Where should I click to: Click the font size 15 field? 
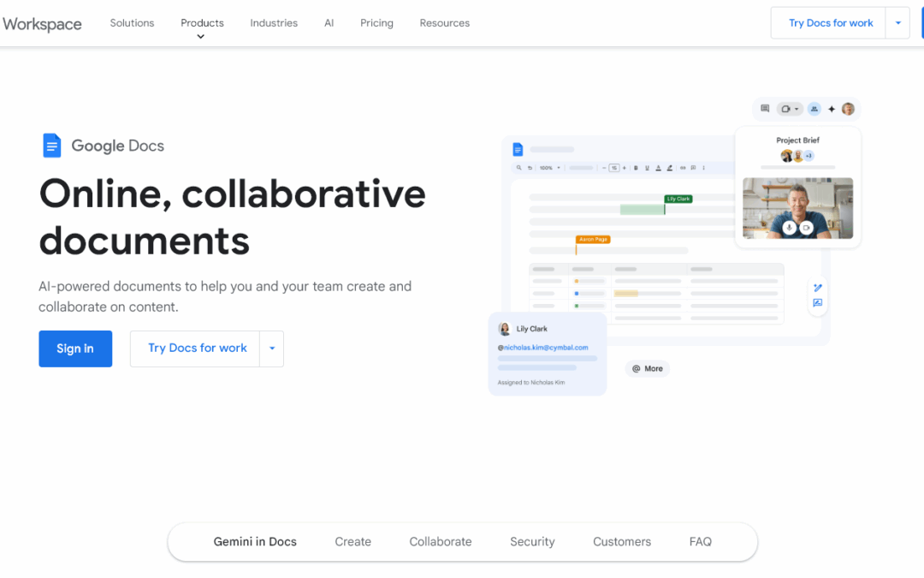click(x=614, y=168)
